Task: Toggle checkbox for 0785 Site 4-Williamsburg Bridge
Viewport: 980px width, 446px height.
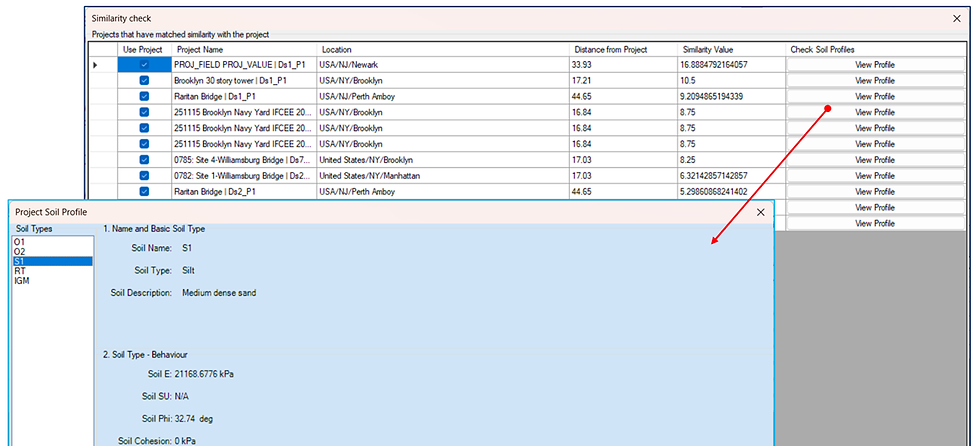Action: pyautogui.click(x=144, y=160)
